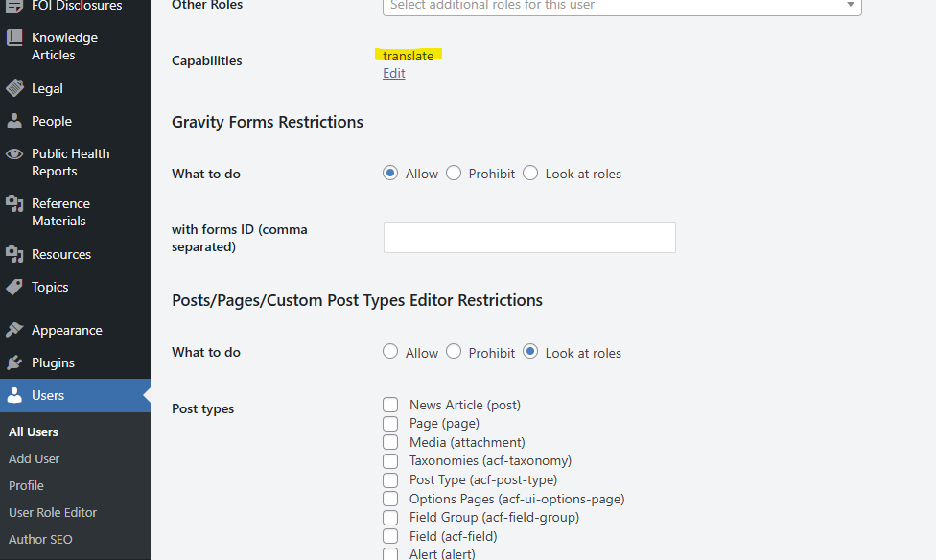Tick the Media (attachment) checkbox
Screen dimensions: 936x560
390,442
